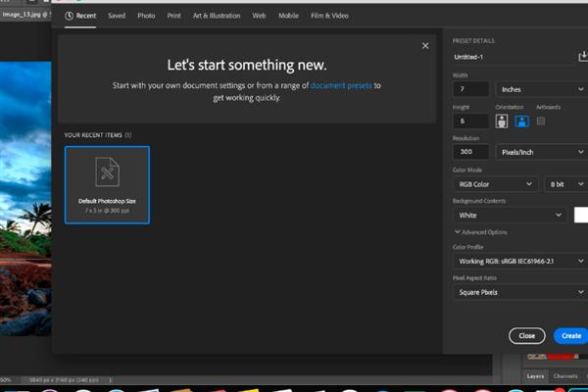The width and height of the screenshot is (588, 392).
Task: Click the clock icon beside Recent
Action: (69, 17)
